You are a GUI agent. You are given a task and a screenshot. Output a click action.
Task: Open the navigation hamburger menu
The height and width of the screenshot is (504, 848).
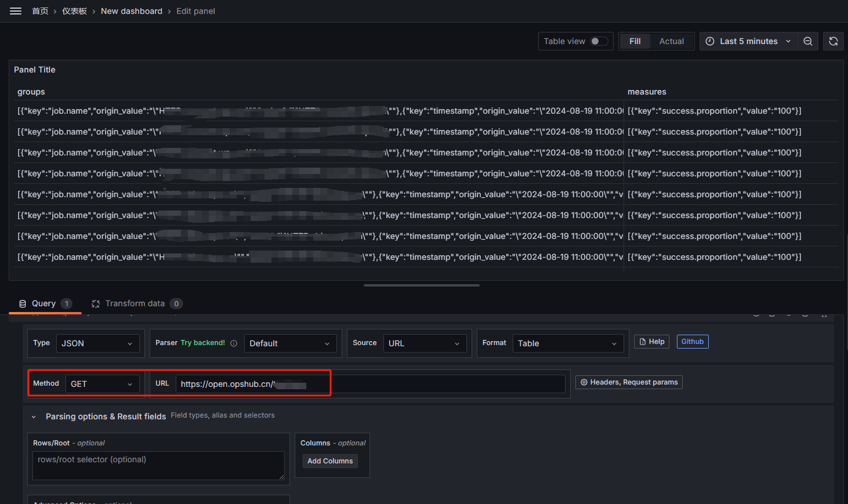coord(15,10)
